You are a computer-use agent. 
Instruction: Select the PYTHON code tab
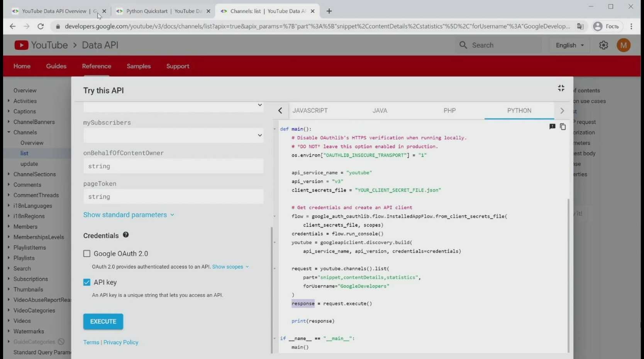coord(519,111)
